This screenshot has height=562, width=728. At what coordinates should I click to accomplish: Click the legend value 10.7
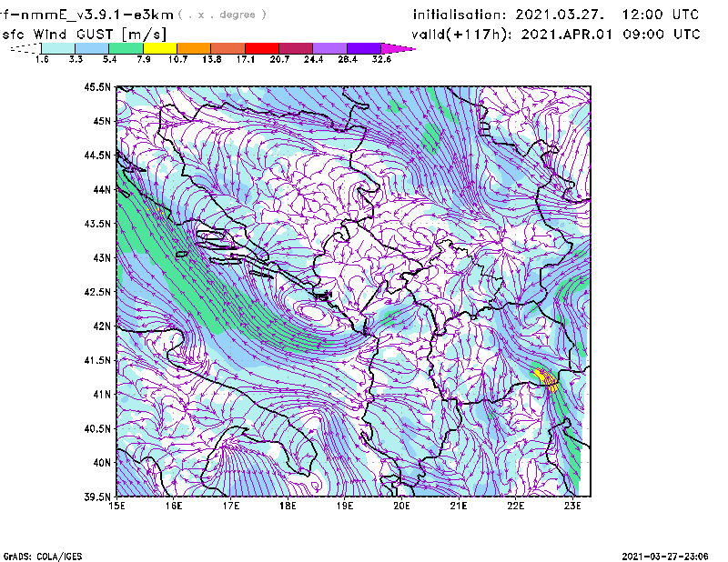point(177,59)
